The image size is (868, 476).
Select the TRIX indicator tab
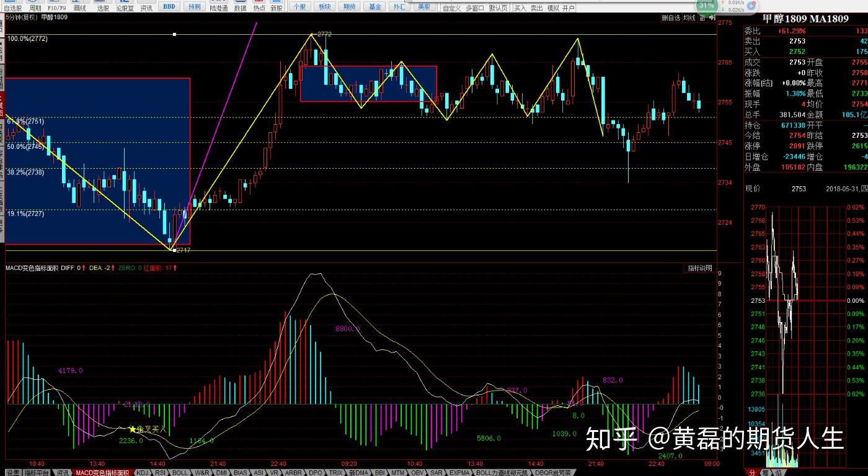(335, 472)
